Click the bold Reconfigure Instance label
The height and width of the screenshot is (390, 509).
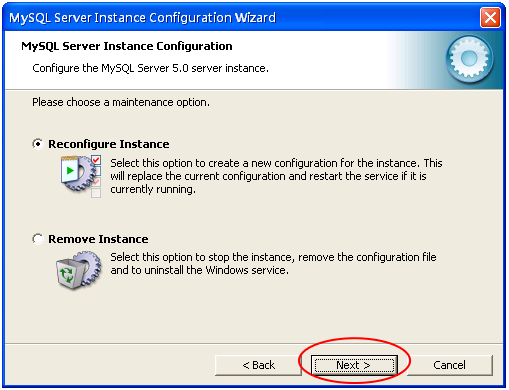(109, 144)
